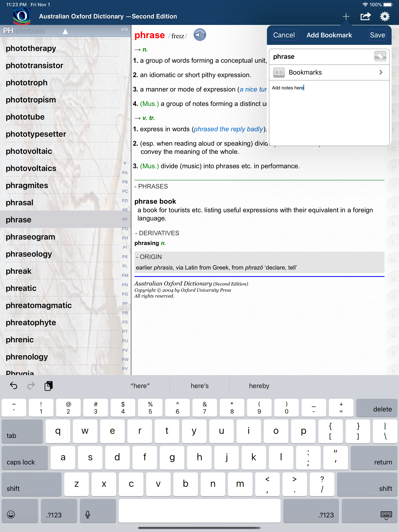
Task: Tap the plus add bookmark icon
Action: [x=346, y=16]
